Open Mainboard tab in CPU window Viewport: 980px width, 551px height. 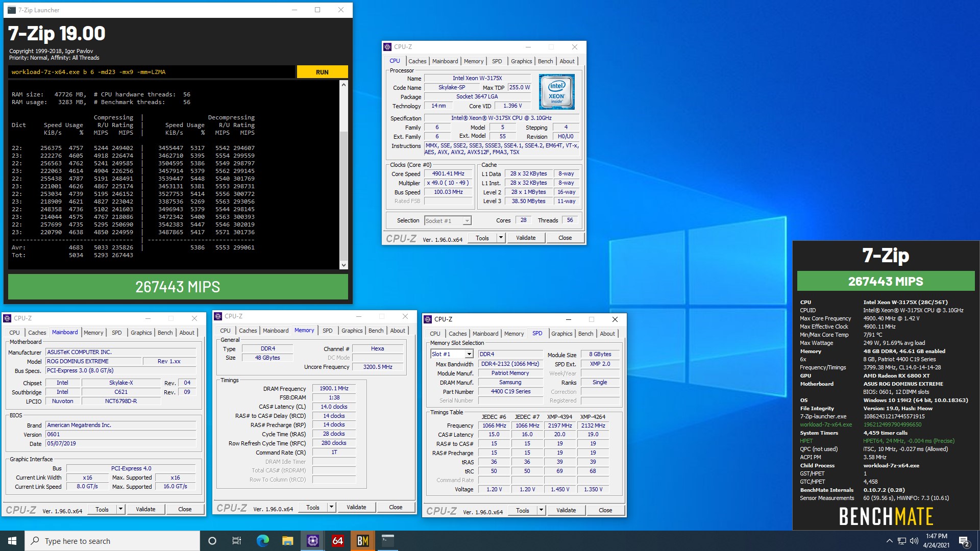coord(445,61)
